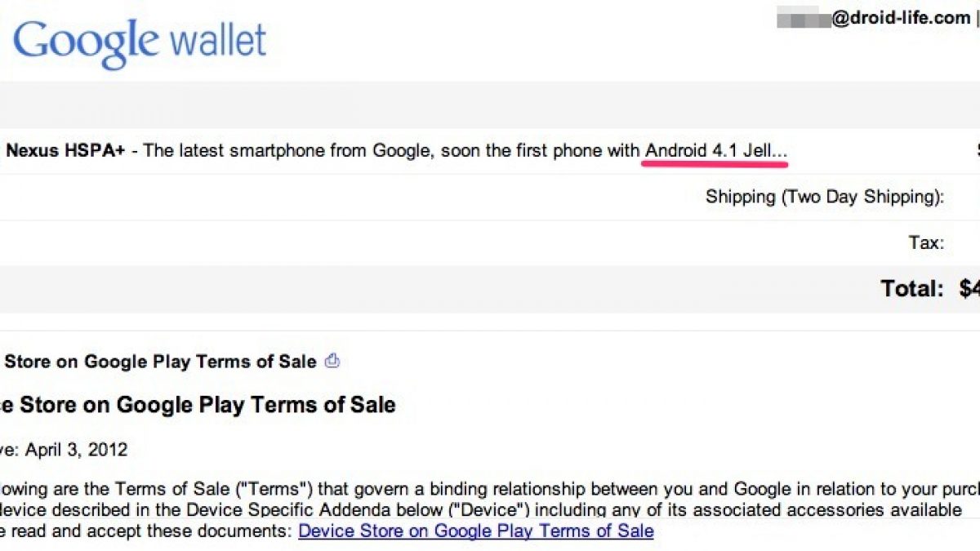This screenshot has width=980, height=551.
Task: Click the blurred username before the email domain
Action: point(803,18)
